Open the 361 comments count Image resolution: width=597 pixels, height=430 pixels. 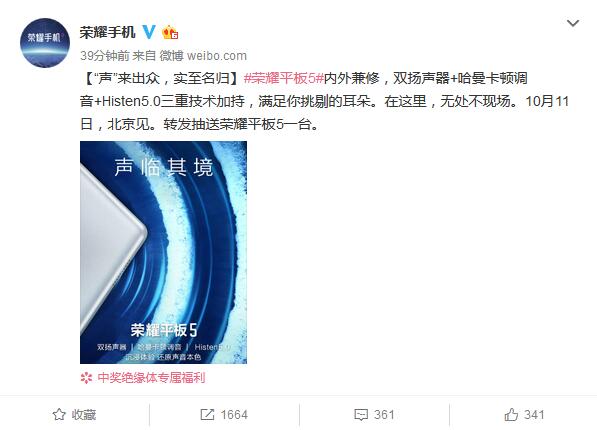(x=384, y=414)
